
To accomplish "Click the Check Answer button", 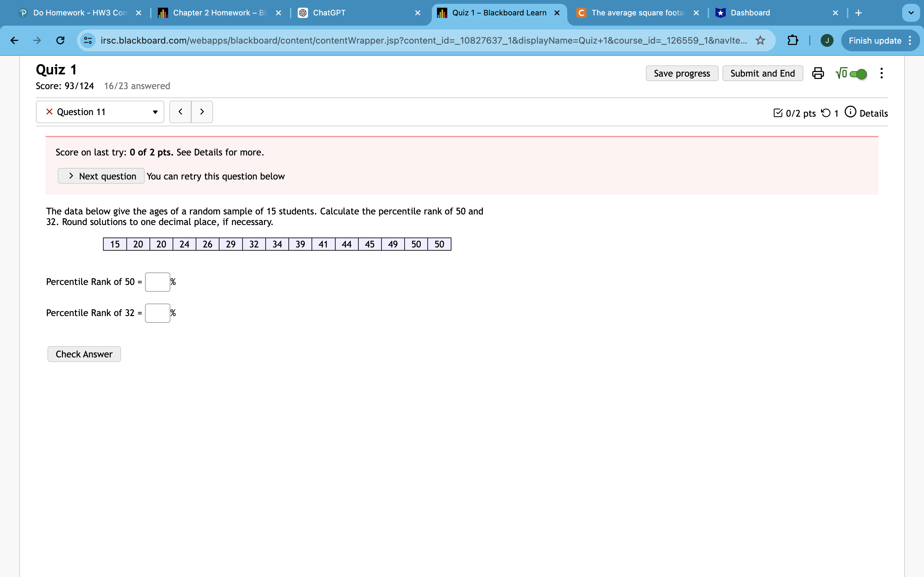I will tap(84, 354).
